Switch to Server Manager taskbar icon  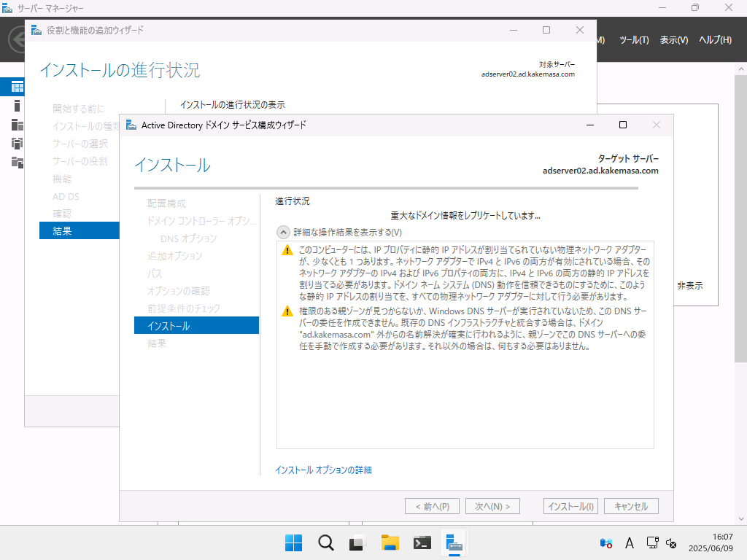tap(454, 542)
